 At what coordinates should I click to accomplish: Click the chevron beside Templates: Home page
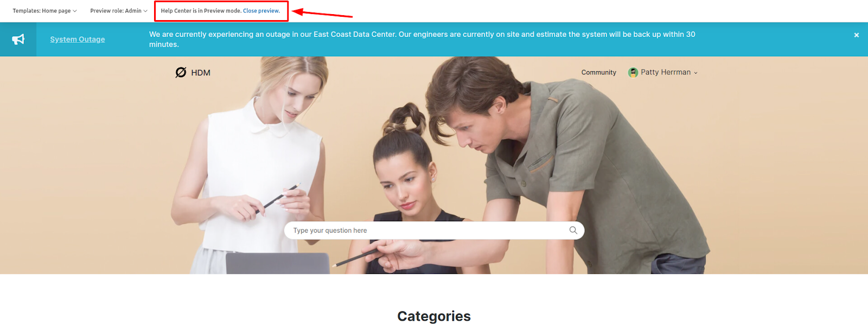pos(75,11)
